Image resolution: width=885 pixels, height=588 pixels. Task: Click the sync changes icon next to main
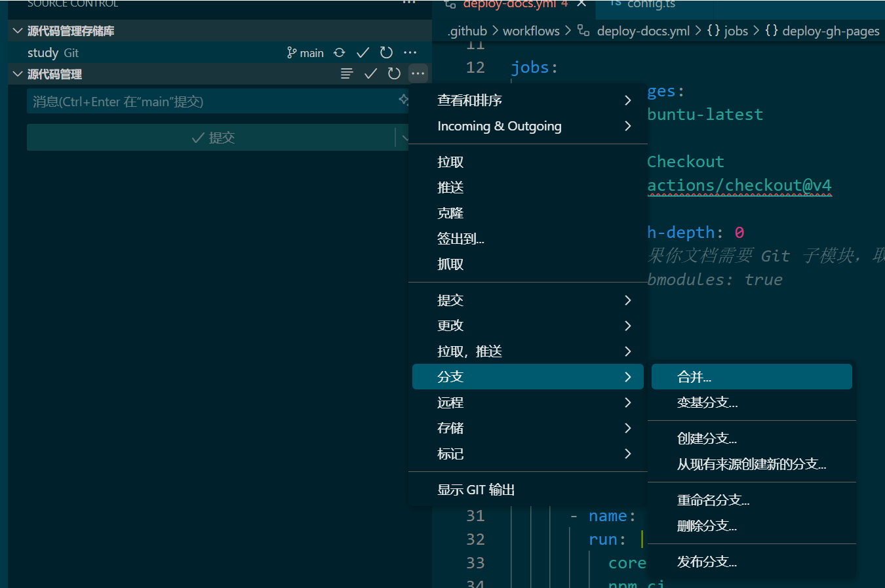click(x=340, y=52)
